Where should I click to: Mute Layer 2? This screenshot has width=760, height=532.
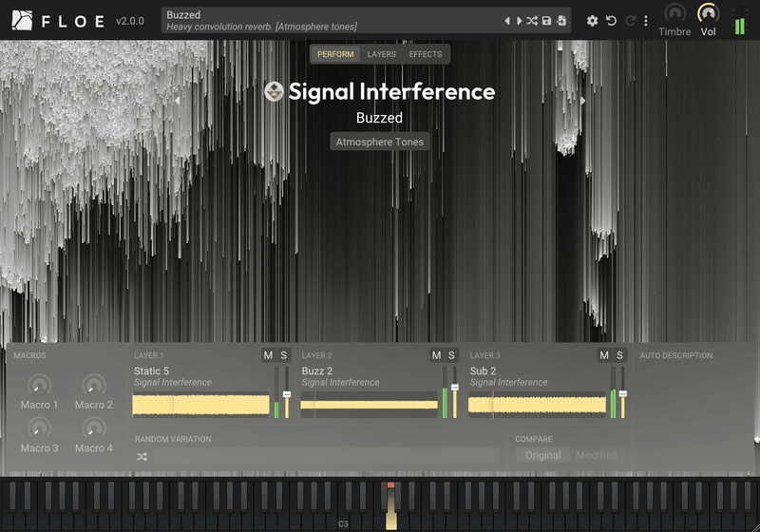pyautogui.click(x=436, y=355)
